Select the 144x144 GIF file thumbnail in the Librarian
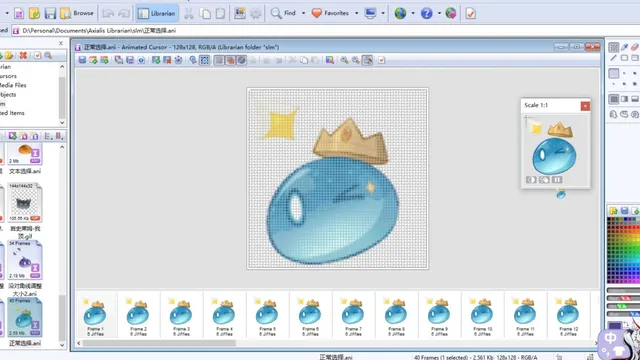640x360 pixels. [25, 203]
